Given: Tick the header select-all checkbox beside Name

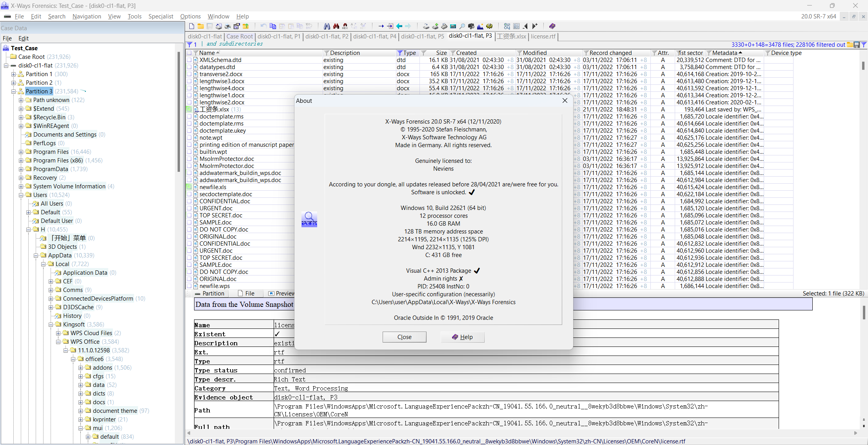Looking at the screenshot, I should coord(189,53).
